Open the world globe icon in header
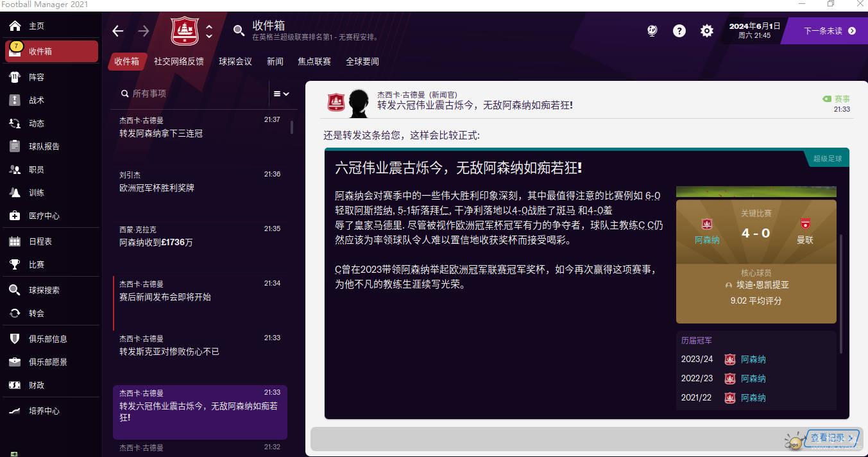Image resolution: width=868 pixels, height=457 pixels. [x=652, y=31]
